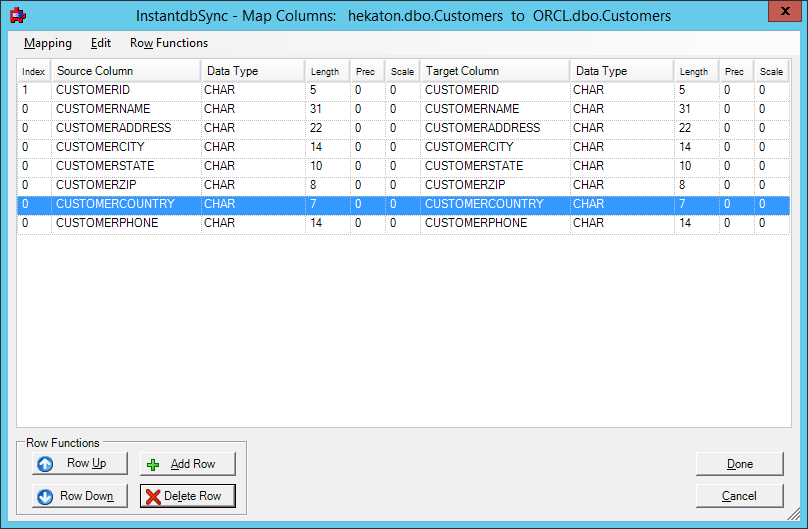Open the Row Functions menu

pyautogui.click(x=169, y=43)
